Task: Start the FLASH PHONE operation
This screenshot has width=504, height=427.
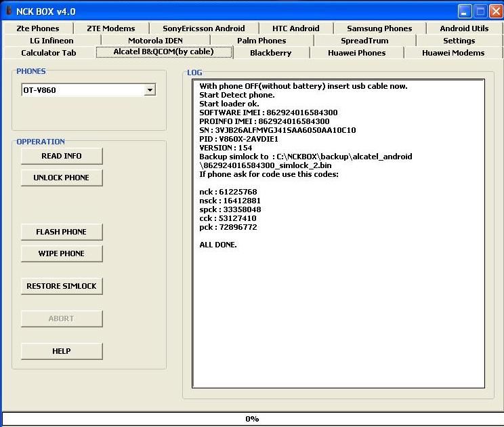Action: pyautogui.click(x=62, y=232)
